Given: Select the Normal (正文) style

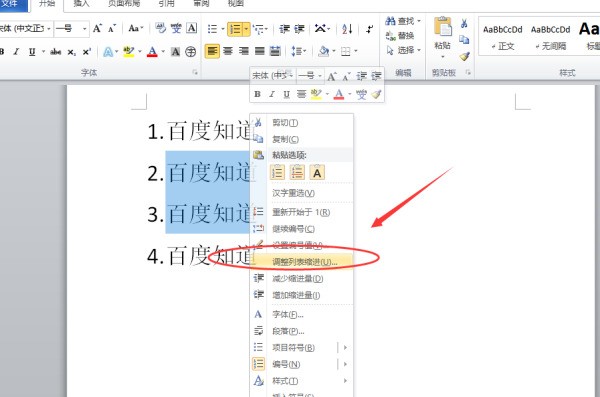Looking at the screenshot, I should (502, 38).
